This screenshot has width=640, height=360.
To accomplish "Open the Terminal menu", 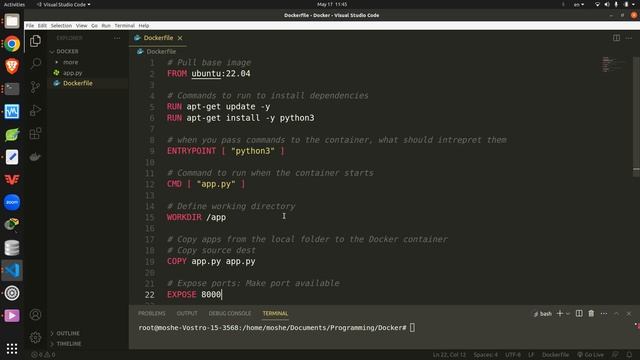I will point(124,26).
